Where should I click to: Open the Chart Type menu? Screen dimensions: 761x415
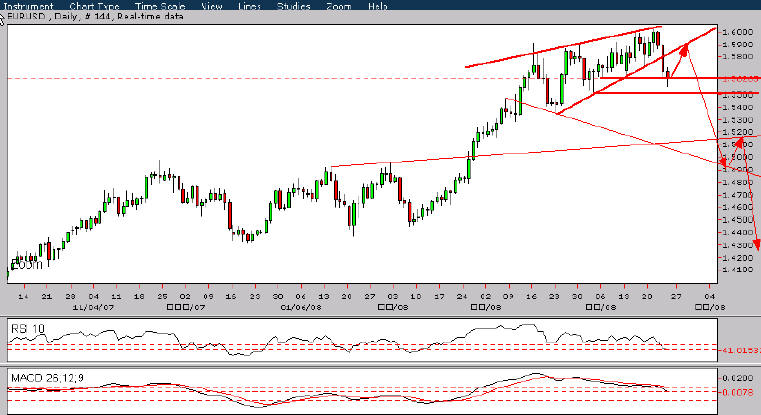click(94, 6)
